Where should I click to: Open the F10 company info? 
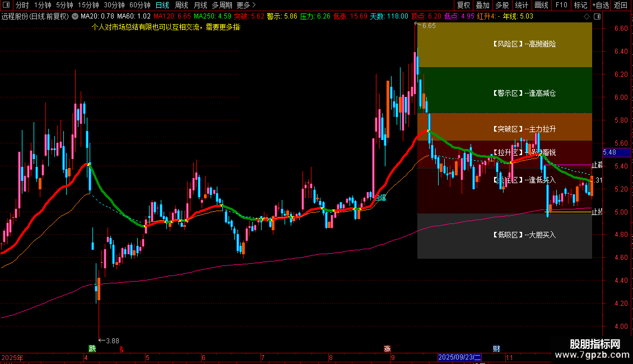(561, 5)
